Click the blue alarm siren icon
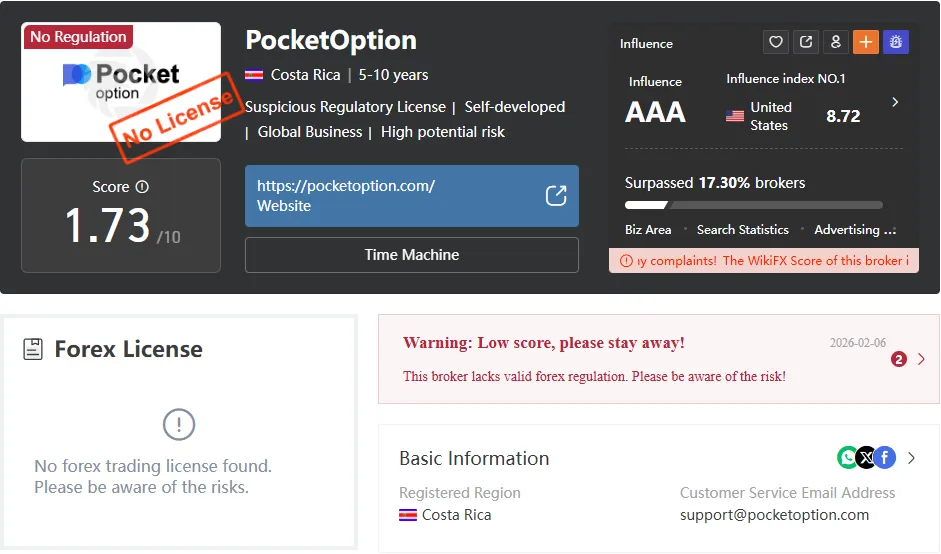The width and height of the screenshot is (941, 554). point(896,42)
